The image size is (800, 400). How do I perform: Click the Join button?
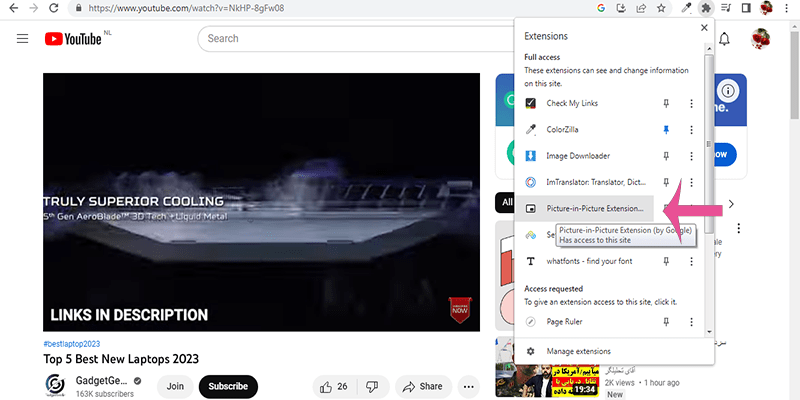[x=175, y=386]
